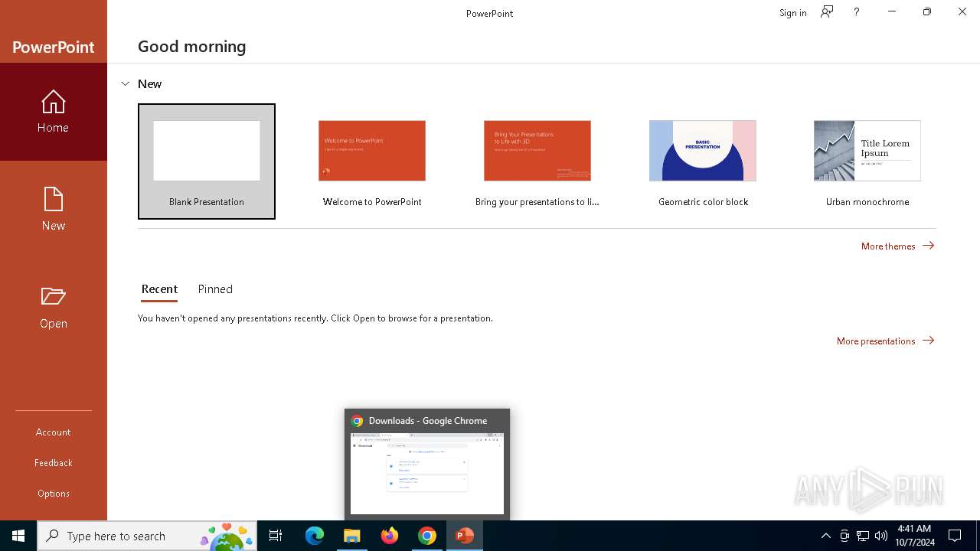Restore down the PowerPoint window
Image resolution: width=980 pixels, height=551 pixels.
click(926, 11)
